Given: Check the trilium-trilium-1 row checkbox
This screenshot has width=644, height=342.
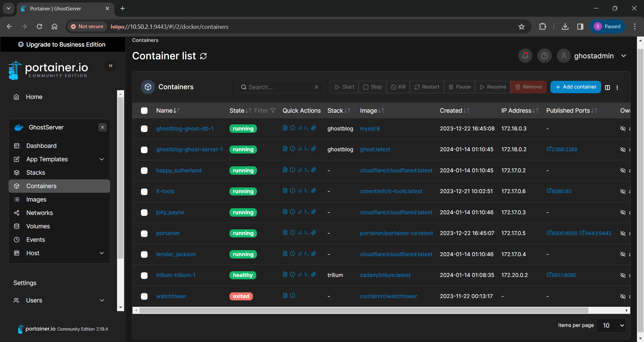Looking at the screenshot, I should pos(144,275).
